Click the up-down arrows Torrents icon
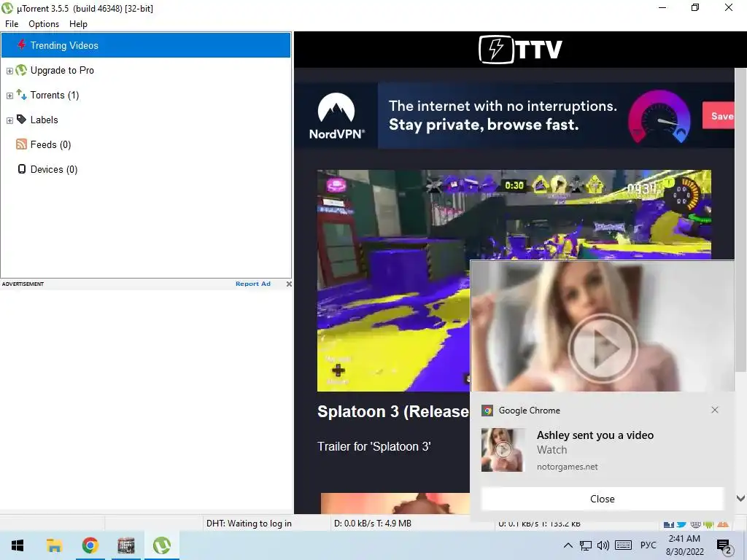 click(21, 94)
